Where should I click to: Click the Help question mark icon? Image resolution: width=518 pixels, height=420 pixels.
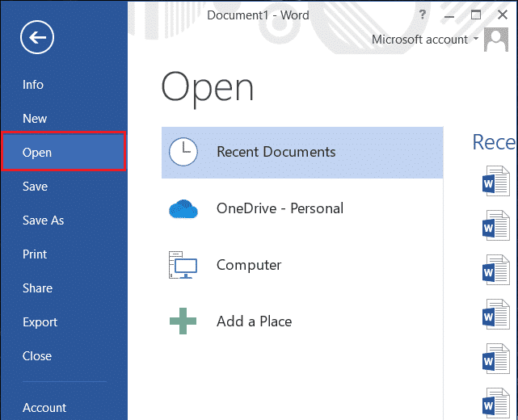click(422, 15)
